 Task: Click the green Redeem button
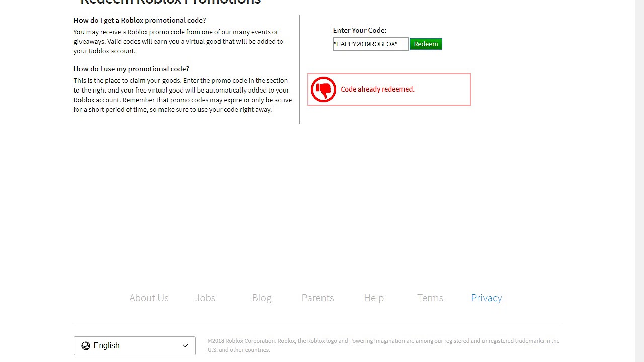[x=426, y=44]
